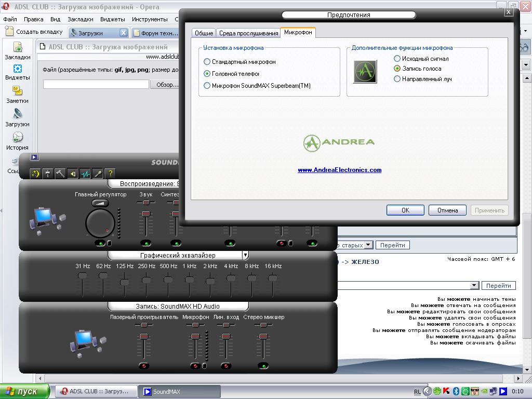Toggle select button under Стерео микшер
The width and height of the screenshot is (532, 399).
coord(263,366)
